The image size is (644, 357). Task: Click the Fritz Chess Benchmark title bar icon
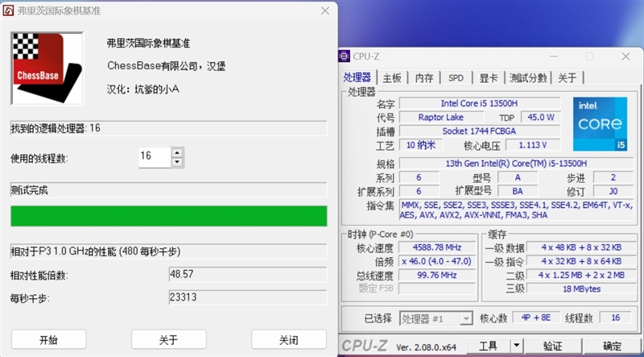point(10,10)
